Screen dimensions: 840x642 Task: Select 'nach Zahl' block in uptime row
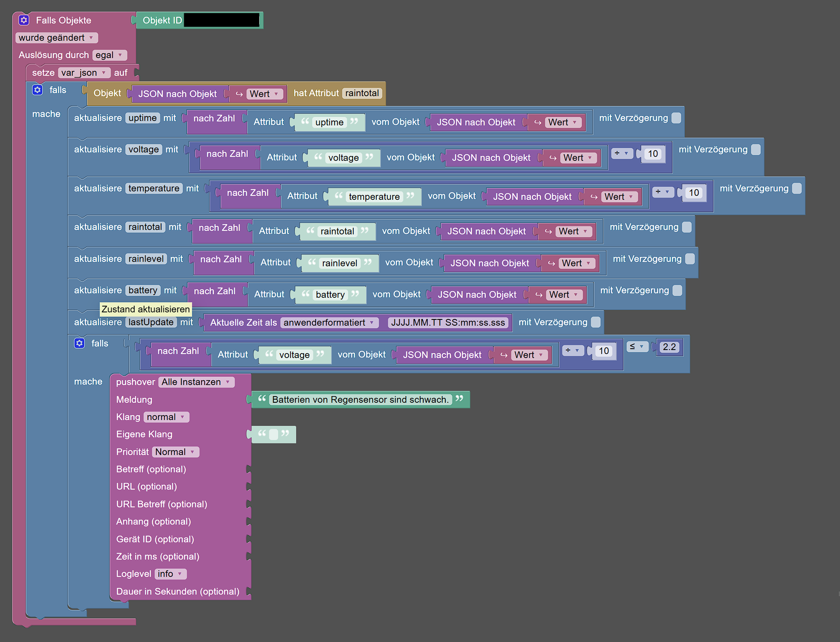[214, 118]
